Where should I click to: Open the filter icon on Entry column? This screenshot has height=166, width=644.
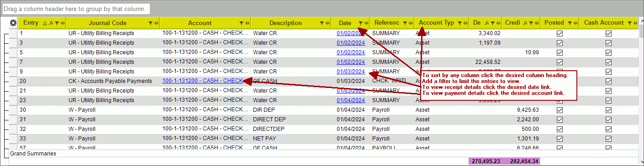click(x=57, y=23)
